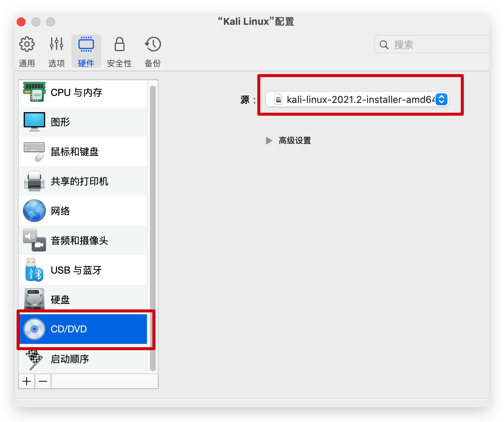
Task: Select 网络 in hardware list
Action: [83, 211]
